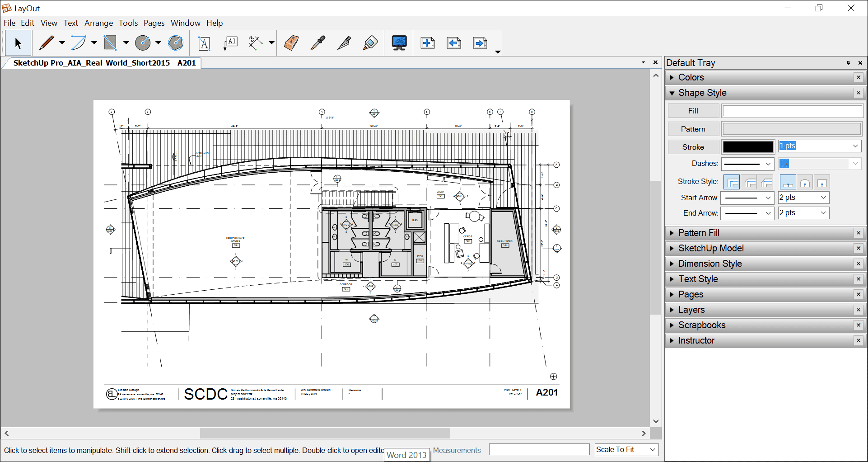Select the Label tool
868x462 pixels.
[x=230, y=43]
